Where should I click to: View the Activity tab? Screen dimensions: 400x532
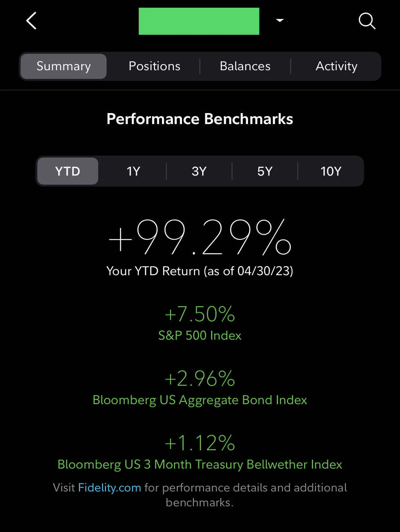click(336, 66)
